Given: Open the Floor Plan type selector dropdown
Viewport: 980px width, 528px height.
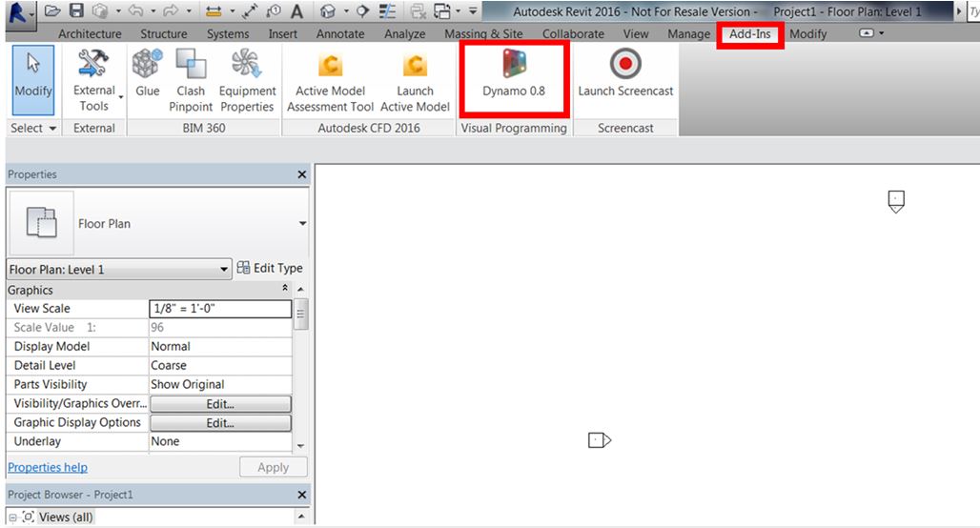Looking at the screenshot, I should [302, 223].
